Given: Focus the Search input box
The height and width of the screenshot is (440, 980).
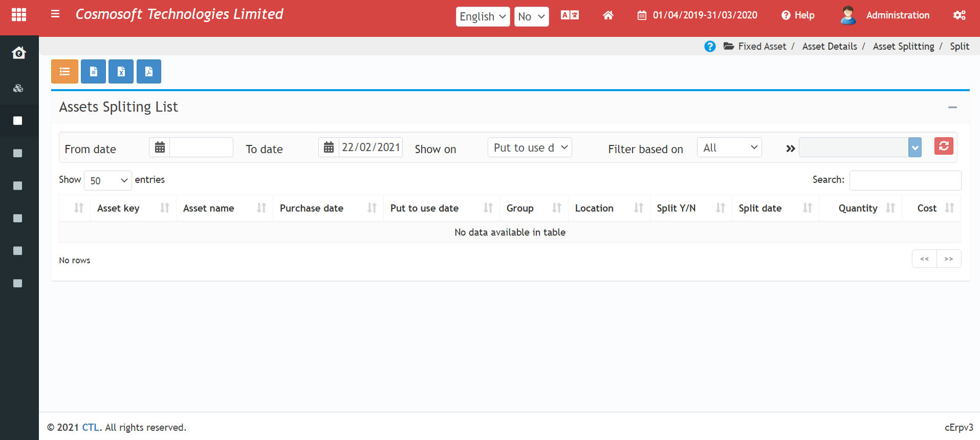Looking at the screenshot, I should coord(905,180).
